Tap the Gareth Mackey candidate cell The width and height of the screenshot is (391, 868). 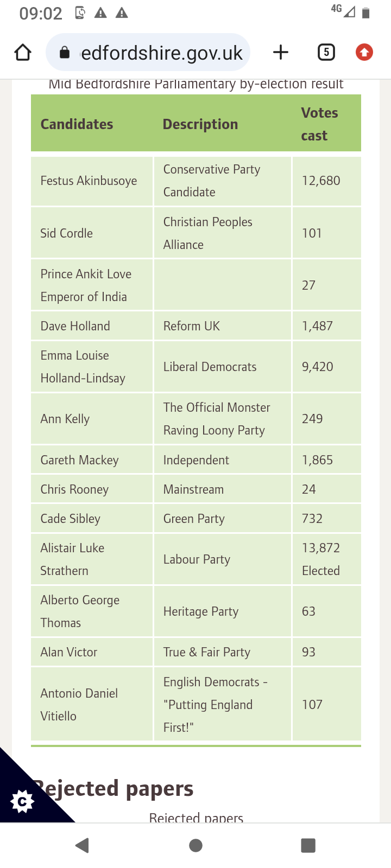point(80,460)
